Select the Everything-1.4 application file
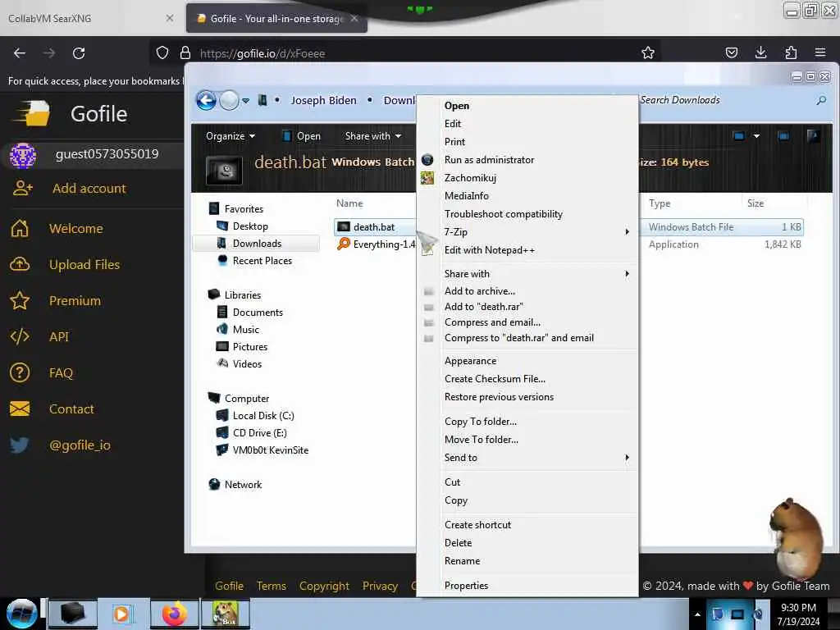Image resolution: width=840 pixels, height=630 pixels. pyautogui.click(x=376, y=244)
